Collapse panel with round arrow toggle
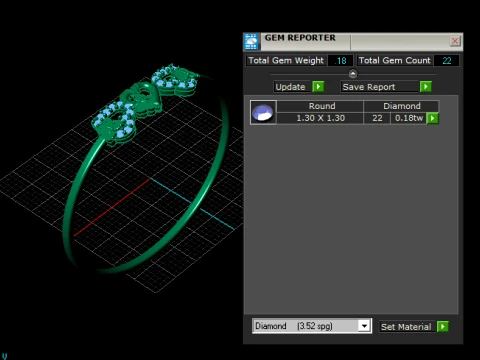This screenshot has height=360, width=480. pyautogui.click(x=353, y=73)
